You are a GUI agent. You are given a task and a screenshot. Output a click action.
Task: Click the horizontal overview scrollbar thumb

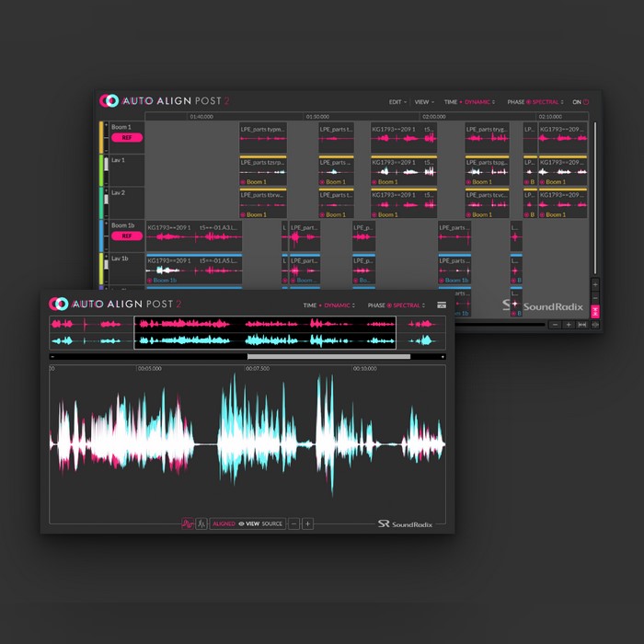328,356
